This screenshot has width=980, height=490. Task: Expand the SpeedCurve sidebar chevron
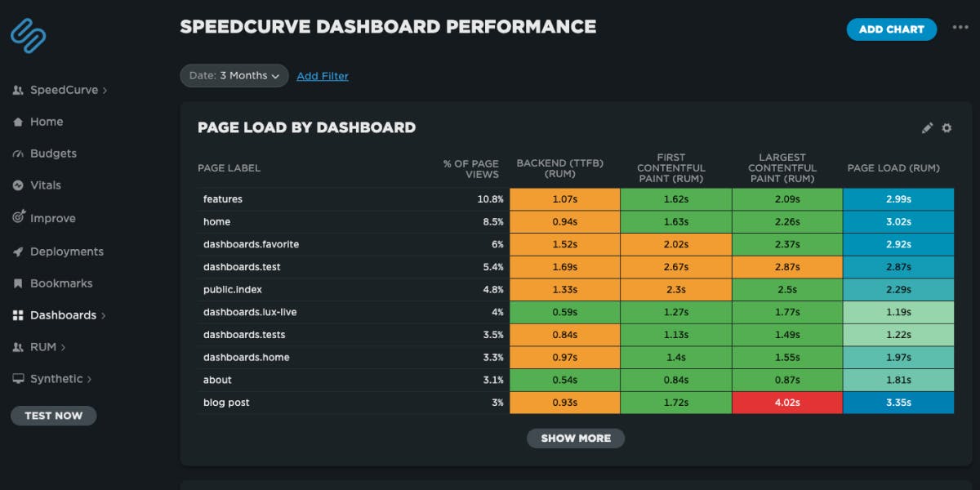(x=104, y=90)
